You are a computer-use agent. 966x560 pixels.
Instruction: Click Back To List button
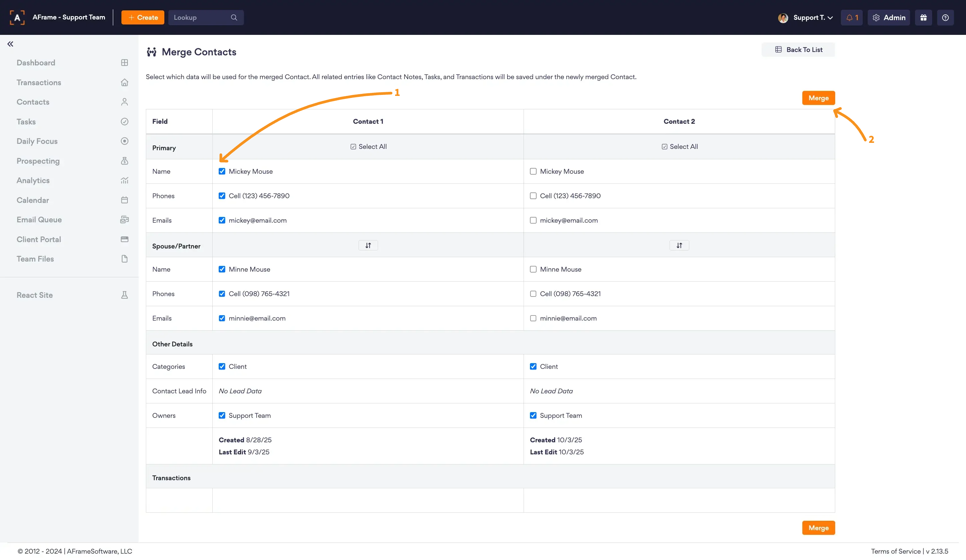tap(798, 49)
